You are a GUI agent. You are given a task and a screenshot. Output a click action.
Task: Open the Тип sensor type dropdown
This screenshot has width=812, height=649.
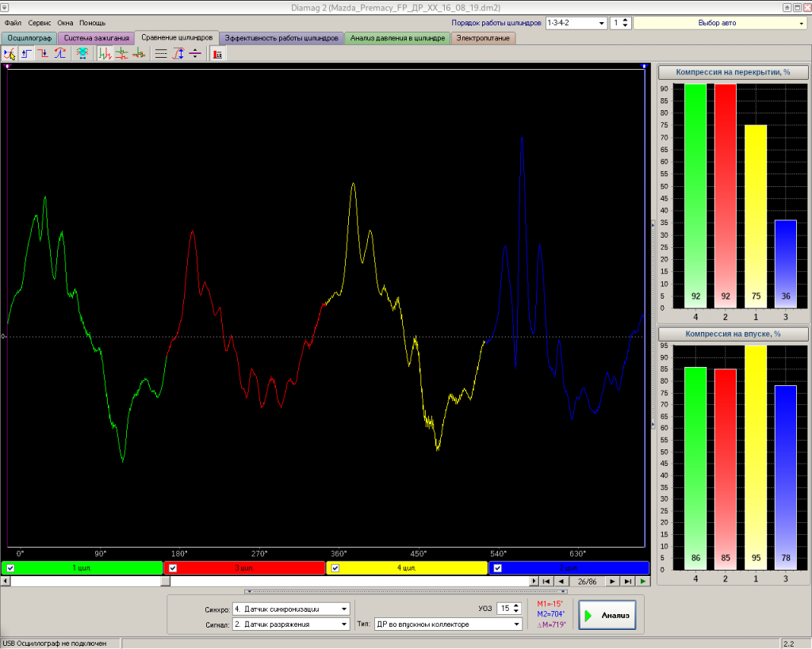coord(516,624)
